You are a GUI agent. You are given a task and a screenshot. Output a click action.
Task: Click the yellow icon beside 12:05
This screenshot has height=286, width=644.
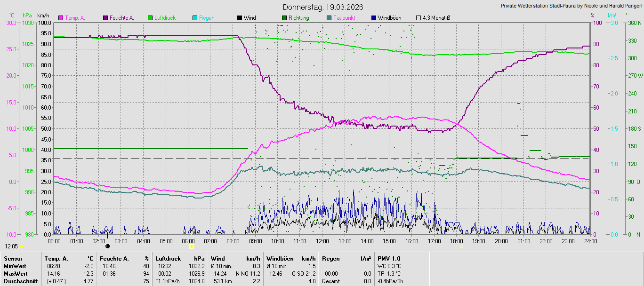pyautogui.click(x=21, y=246)
